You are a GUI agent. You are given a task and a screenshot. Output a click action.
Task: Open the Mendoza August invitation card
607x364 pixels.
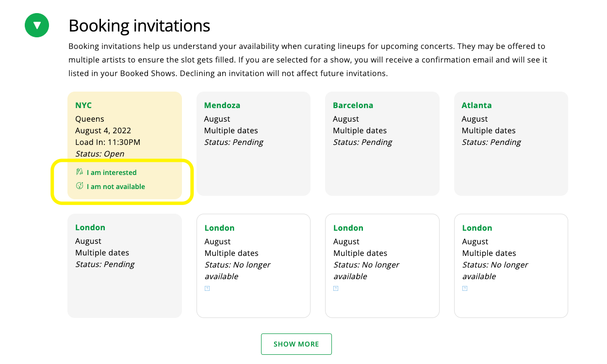[253, 143]
